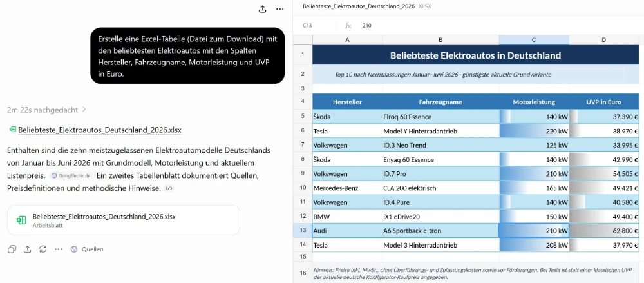Viewport: 644px width, 283px height.
Task: Click the Hersteller header cell
Action: [x=348, y=102]
